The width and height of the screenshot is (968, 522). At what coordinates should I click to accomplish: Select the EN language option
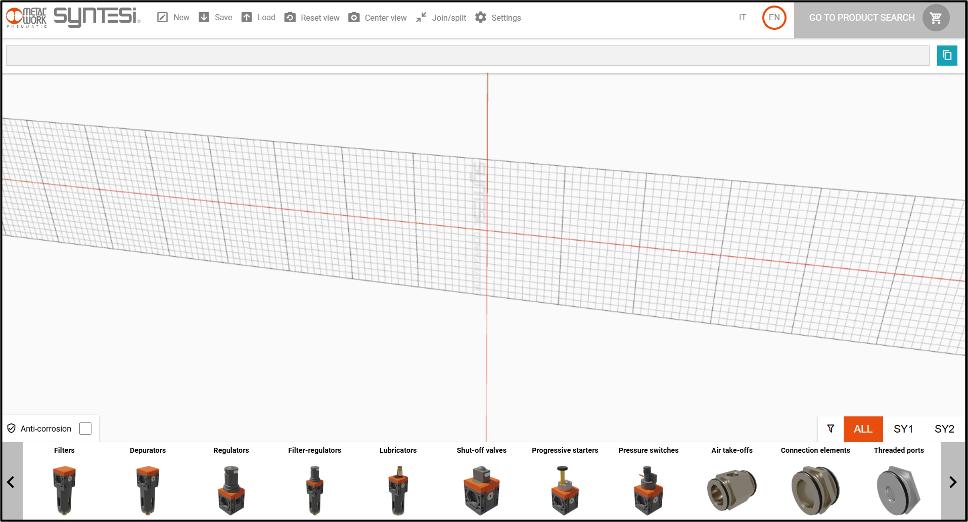click(x=774, y=18)
